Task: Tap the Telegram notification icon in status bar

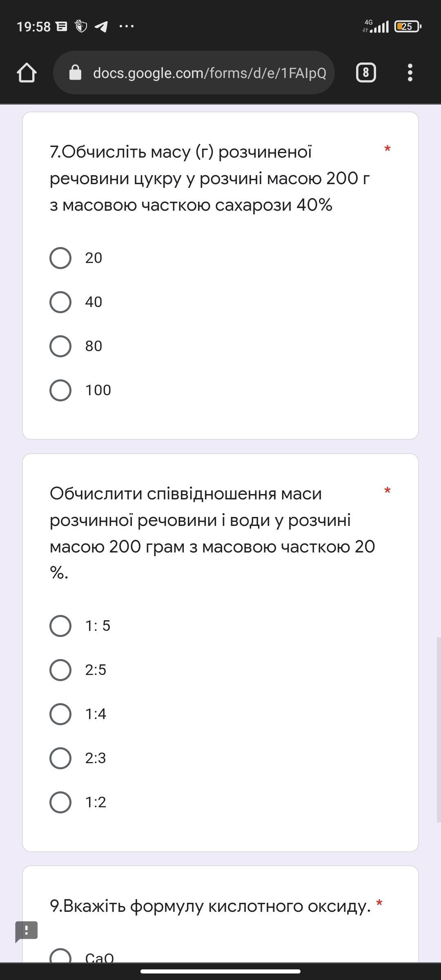Action: 101,27
